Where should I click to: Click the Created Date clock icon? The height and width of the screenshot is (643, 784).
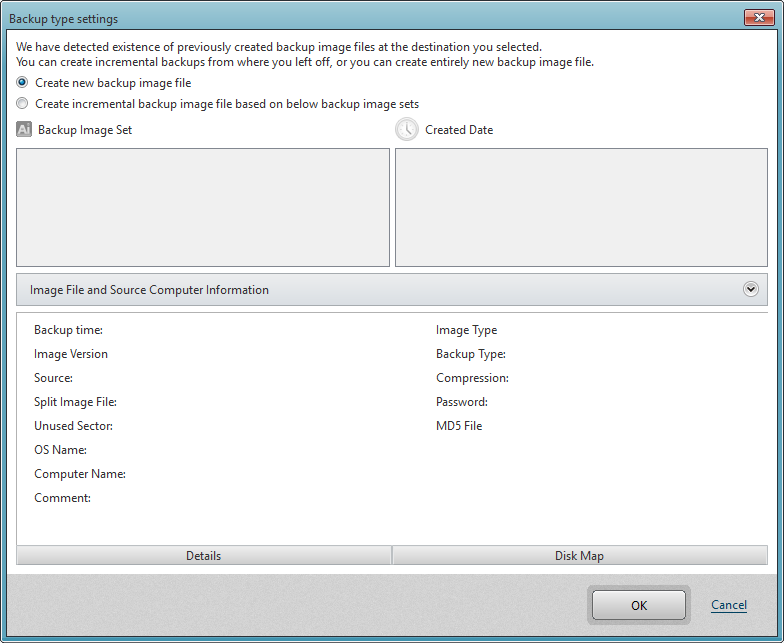(406, 130)
